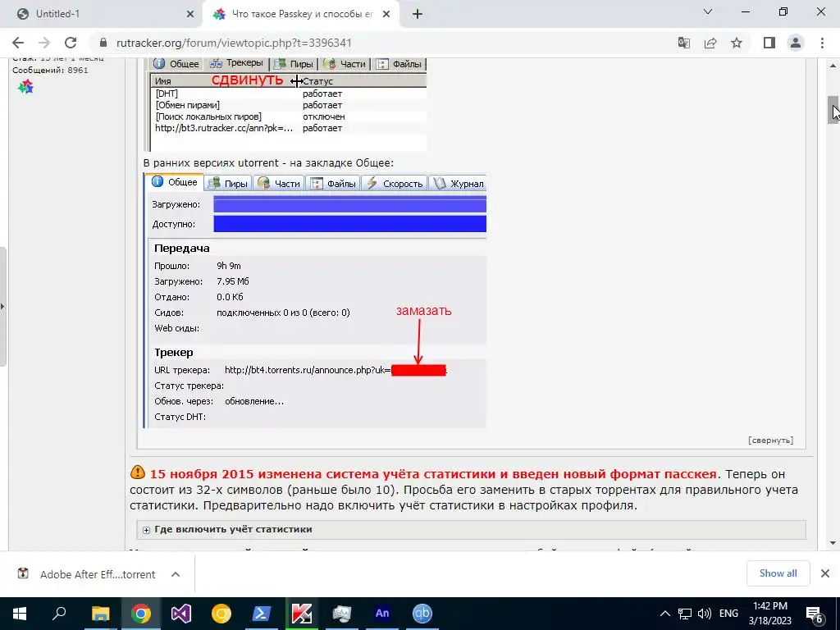Image resolution: width=840 pixels, height=630 pixels.
Task: Open Visual Studio from taskbar
Action: pyautogui.click(x=181, y=614)
